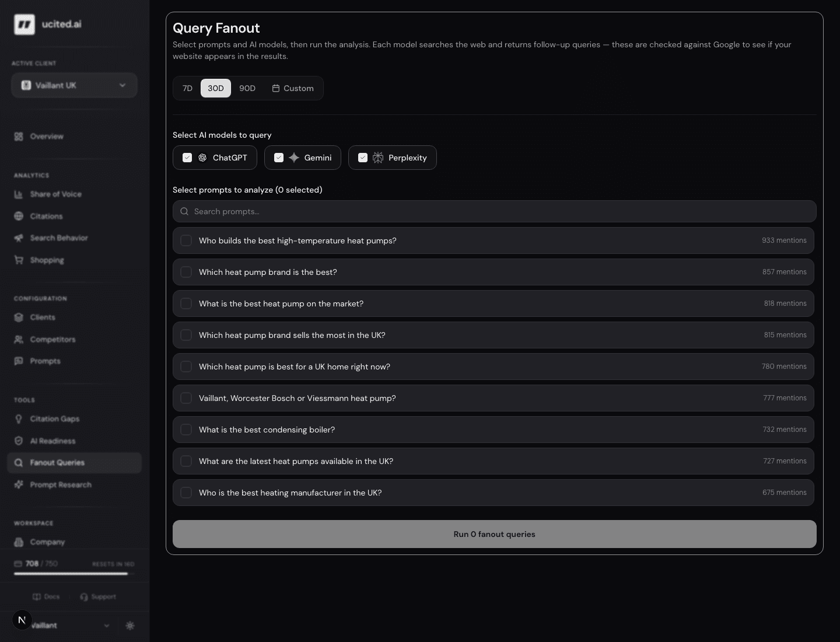Viewport: 840px width, 642px height.
Task: Click the Company building icon
Action: [x=19, y=542]
